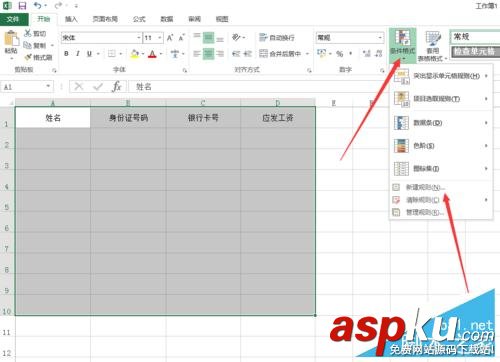The width and height of the screenshot is (500, 362).
Task: Increase the font size
Action: click(170, 38)
